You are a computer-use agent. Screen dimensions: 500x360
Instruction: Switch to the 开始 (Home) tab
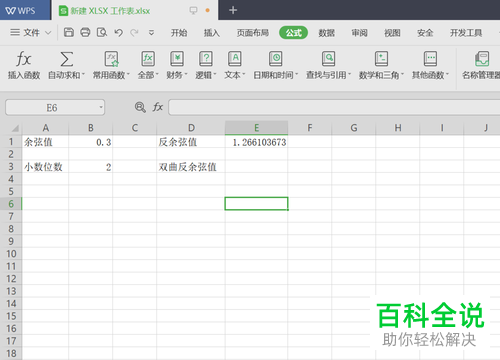point(179,33)
